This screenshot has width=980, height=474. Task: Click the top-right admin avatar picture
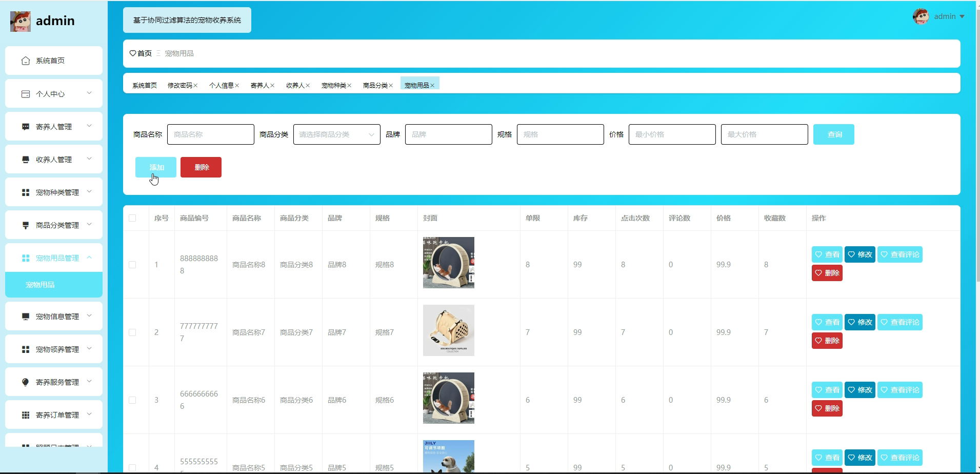point(921,16)
